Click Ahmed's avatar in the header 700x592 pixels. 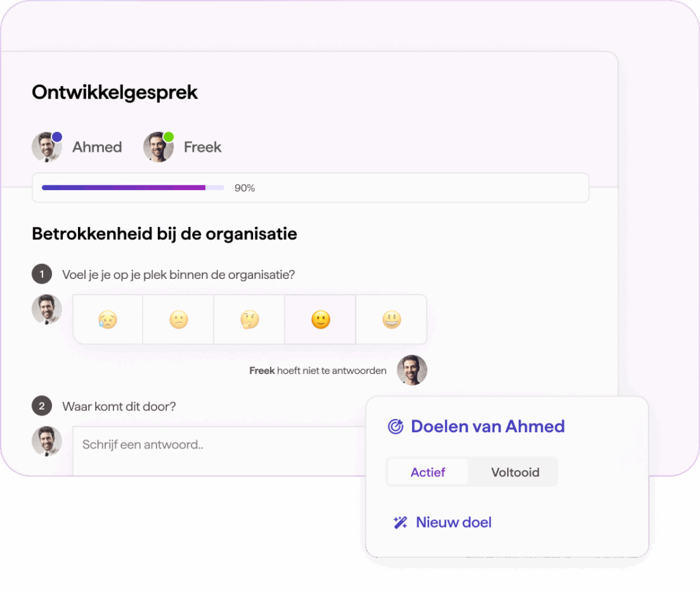47,147
